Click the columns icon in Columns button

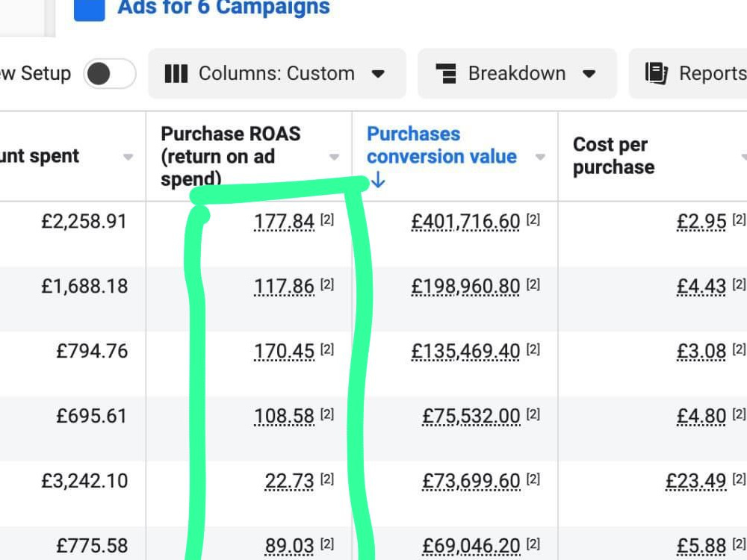(x=176, y=74)
